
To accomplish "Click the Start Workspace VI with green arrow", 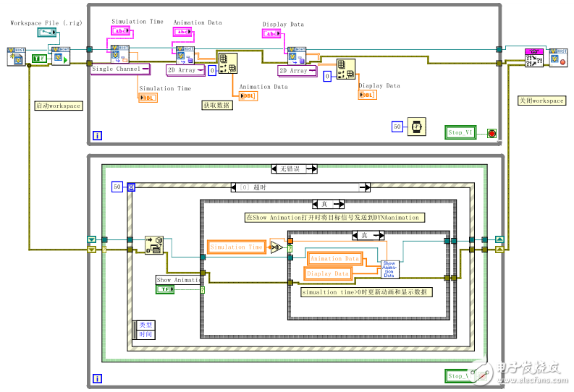I will pos(60,54).
